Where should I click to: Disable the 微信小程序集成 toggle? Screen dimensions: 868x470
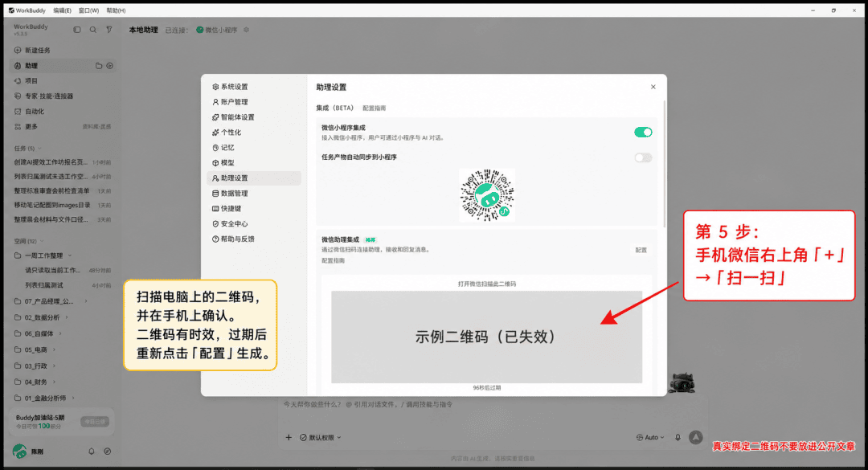[x=643, y=133]
